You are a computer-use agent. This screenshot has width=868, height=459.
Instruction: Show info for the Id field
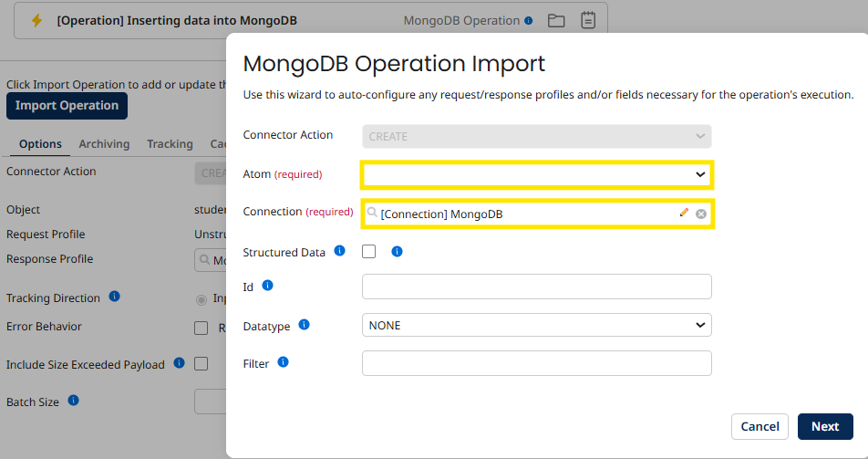tap(267, 286)
